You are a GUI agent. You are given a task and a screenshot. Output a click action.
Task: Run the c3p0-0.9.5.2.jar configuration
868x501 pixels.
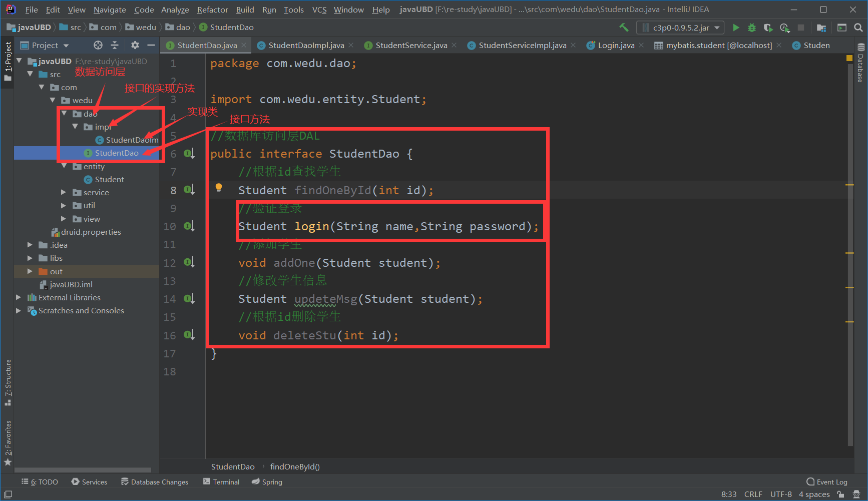736,28
